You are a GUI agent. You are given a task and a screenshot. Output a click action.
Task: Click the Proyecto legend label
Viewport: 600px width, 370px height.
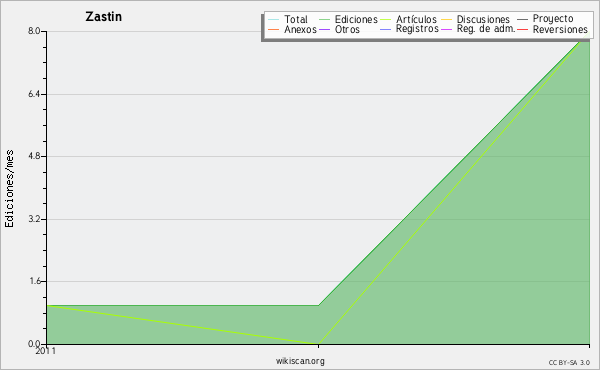553,19
